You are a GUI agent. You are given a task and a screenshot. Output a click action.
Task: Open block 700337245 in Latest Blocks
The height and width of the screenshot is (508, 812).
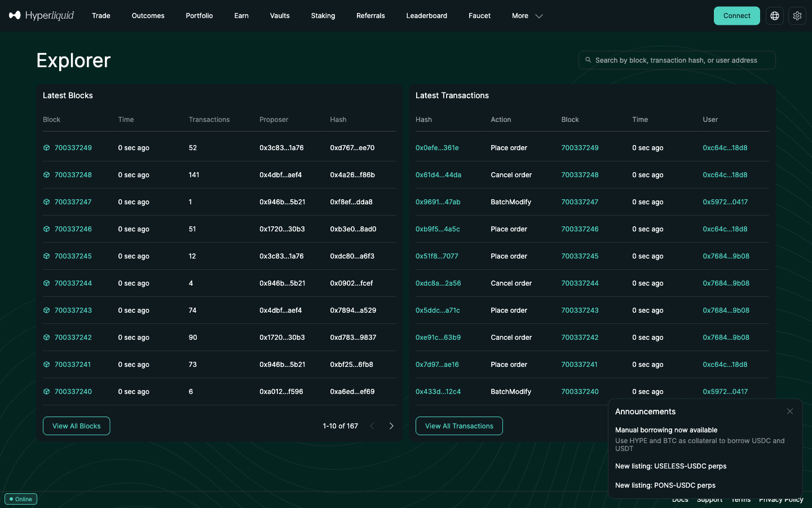click(73, 256)
